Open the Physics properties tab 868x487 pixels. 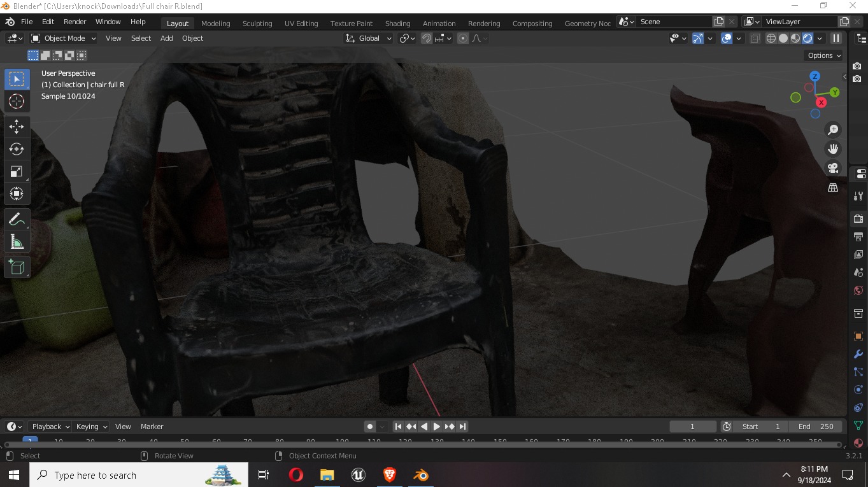point(858,390)
